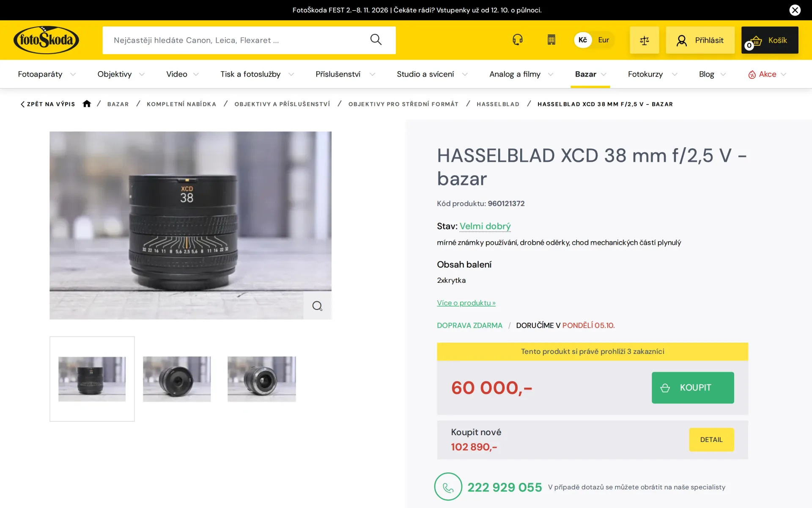
Task: Click Objektivy a příslušenství breadcrumb
Action: click(x=282, y=104)
